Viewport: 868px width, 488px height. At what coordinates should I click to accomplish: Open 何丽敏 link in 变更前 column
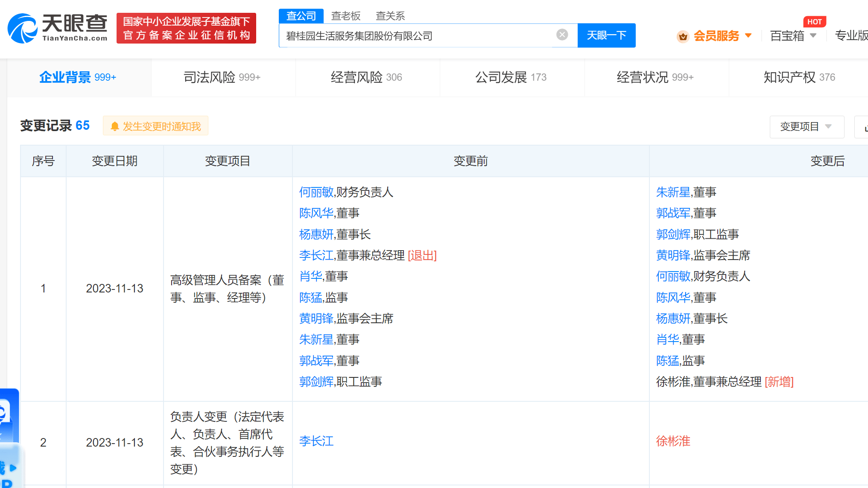316,192
